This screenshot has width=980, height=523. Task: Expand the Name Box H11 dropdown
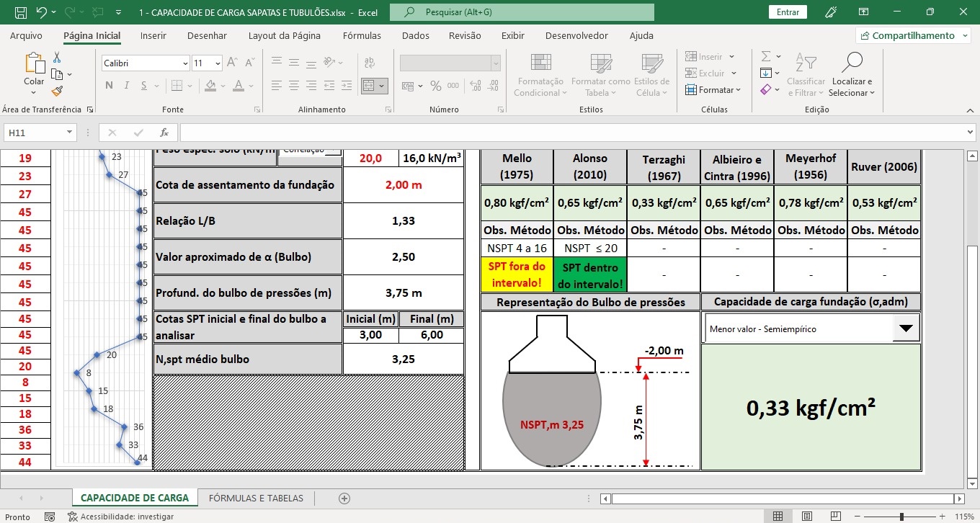pos(70,133)
